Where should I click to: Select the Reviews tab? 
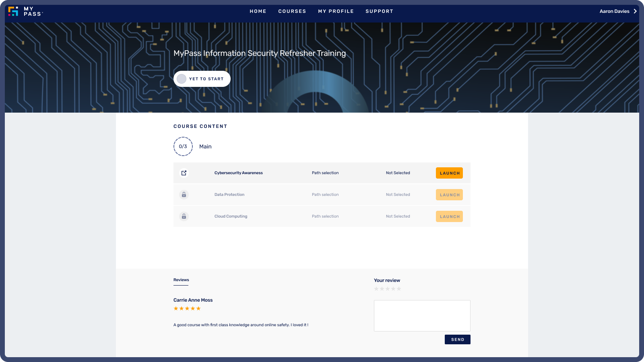click(181, 280)
